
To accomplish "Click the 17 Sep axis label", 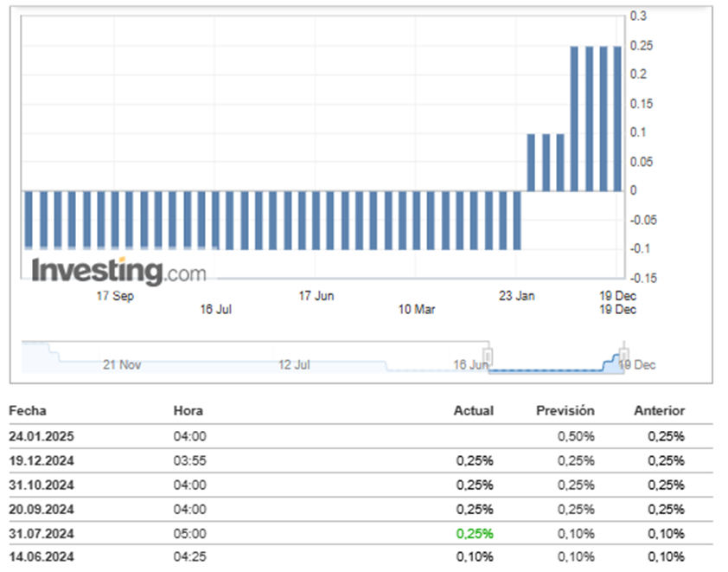I will pos(115,296).
